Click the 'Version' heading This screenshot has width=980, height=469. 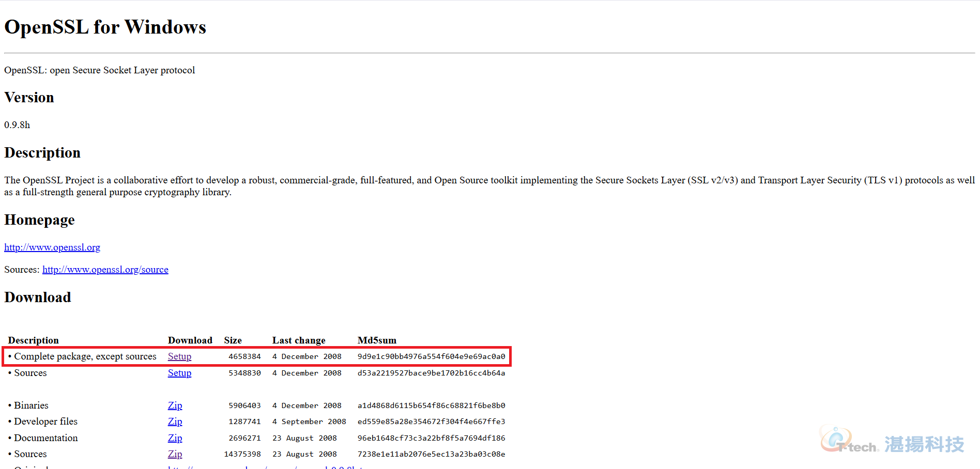coord(29,98)
